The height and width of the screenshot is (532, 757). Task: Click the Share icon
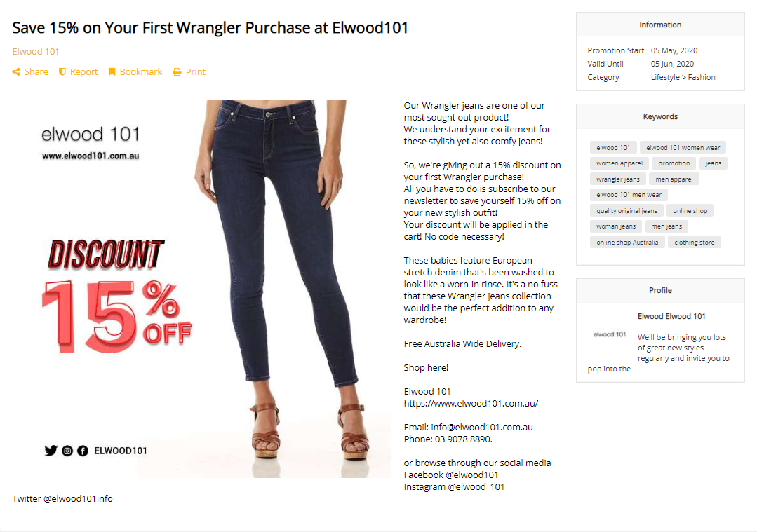point(16,72)
